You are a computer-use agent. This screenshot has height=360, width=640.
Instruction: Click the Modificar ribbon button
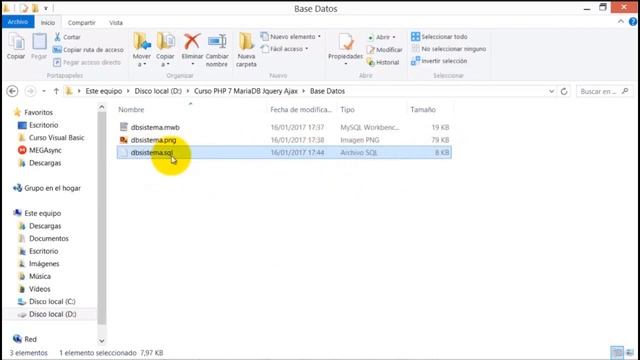coord(384,50)
